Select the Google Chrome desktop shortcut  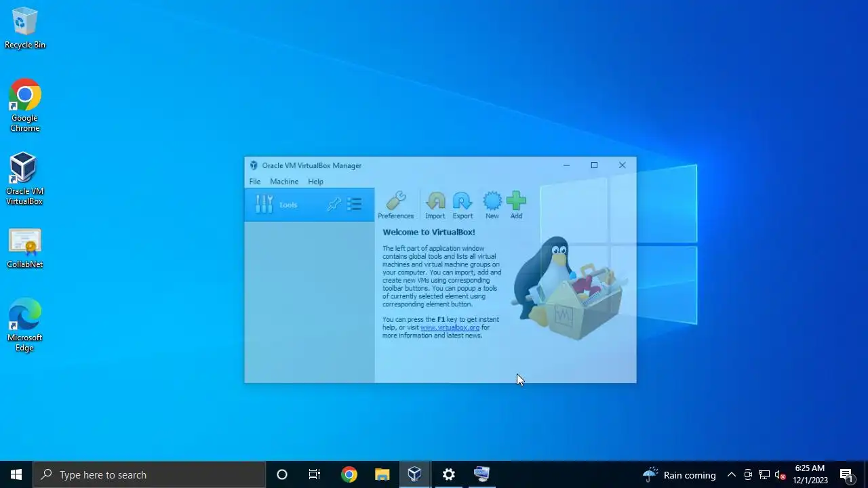pos(25,106)
